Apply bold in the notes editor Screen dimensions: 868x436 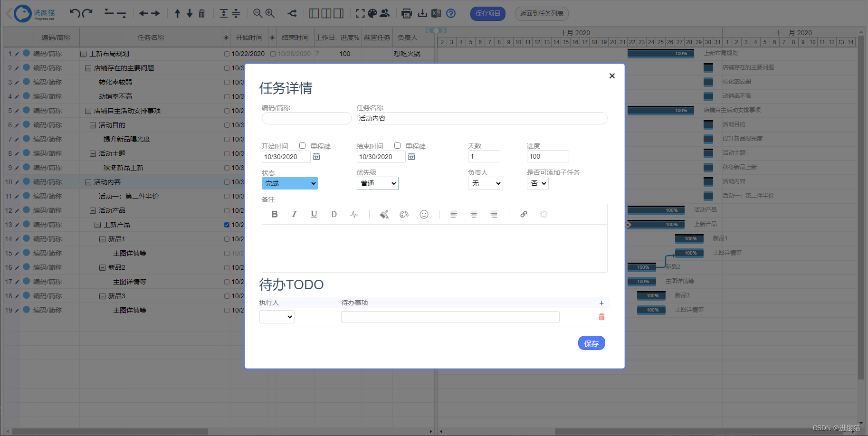(275, 214)
